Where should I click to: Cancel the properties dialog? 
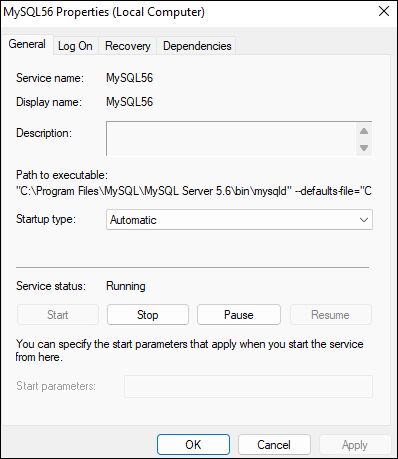pos(274,445)
